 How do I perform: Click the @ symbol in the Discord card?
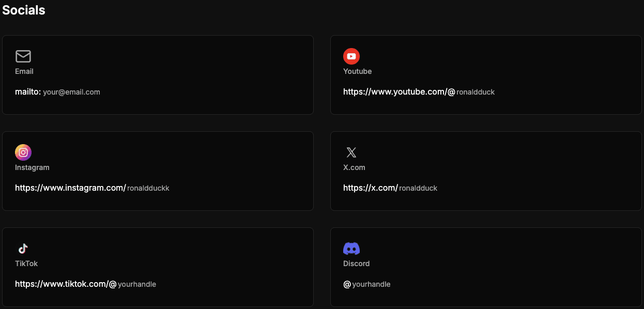pyautogui.click(x=346, y=284)
